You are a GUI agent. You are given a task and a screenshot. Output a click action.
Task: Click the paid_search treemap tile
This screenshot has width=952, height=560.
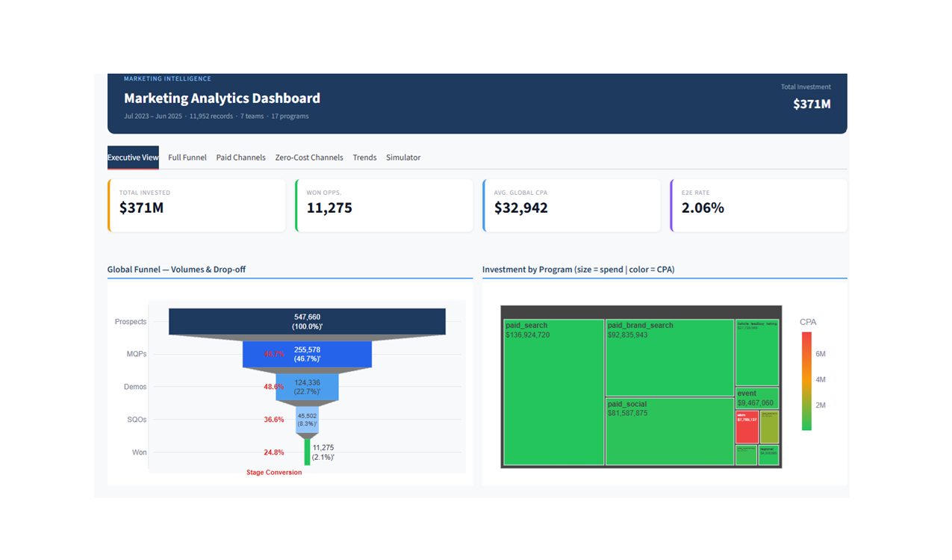[553, 392]
